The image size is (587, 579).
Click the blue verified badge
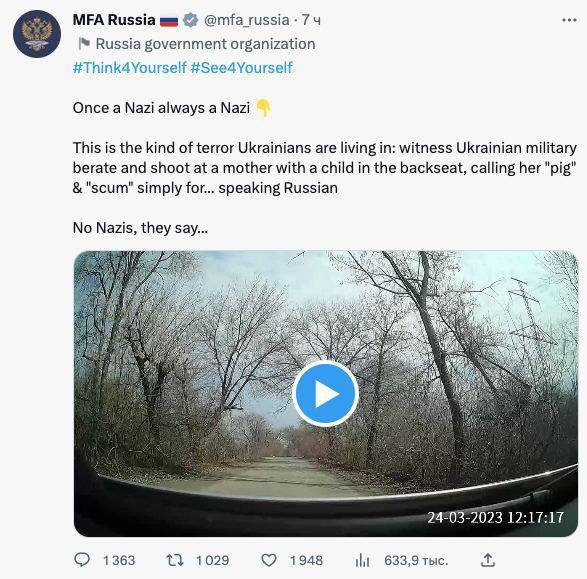click(190, 20)
